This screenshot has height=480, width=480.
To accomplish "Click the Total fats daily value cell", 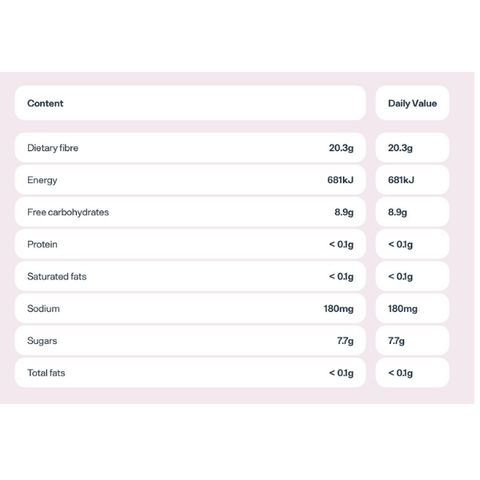I will [x=412, y=373].
